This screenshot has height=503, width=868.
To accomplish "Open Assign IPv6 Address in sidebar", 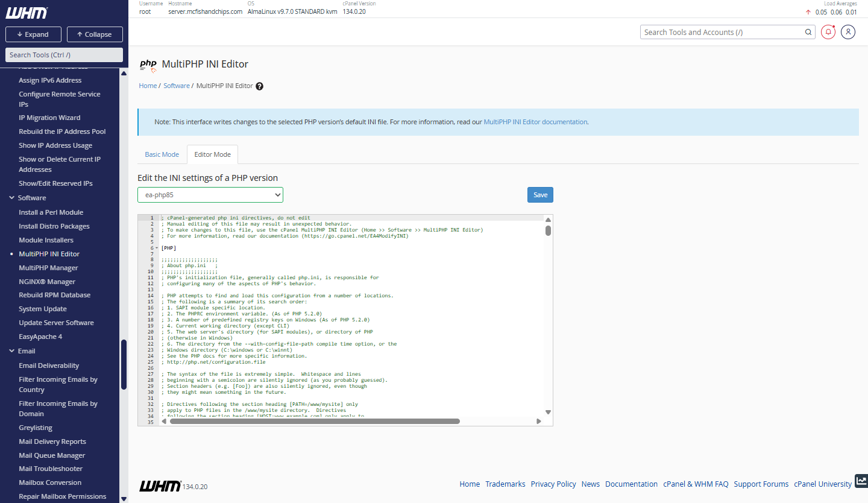I will 50,80.
